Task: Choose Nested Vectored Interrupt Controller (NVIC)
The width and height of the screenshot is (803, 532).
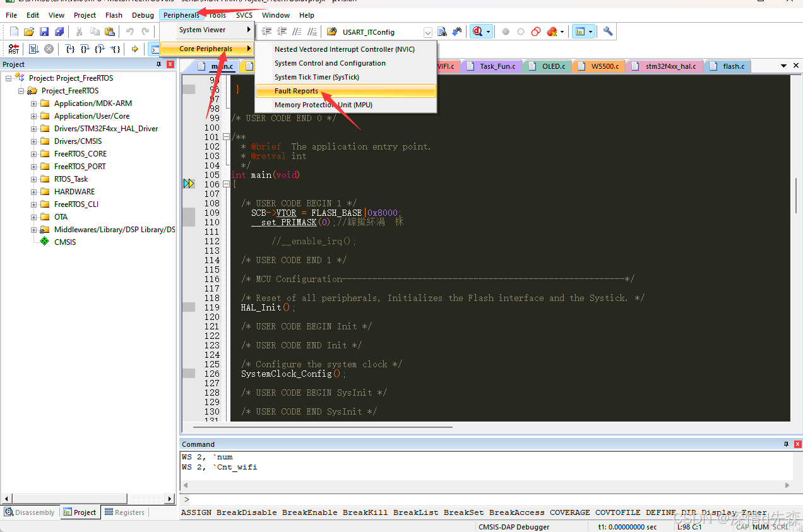Action: click(346, 49)
